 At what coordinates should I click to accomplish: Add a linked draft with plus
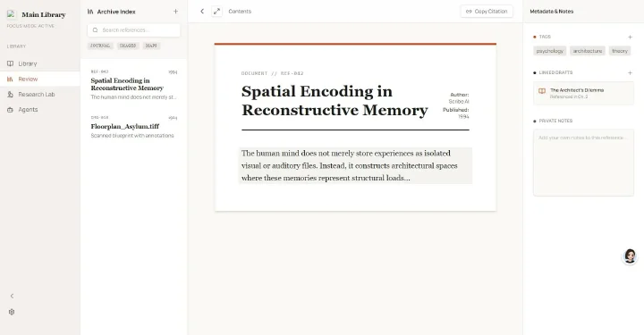pyautogui.click(x=630, y=73)
